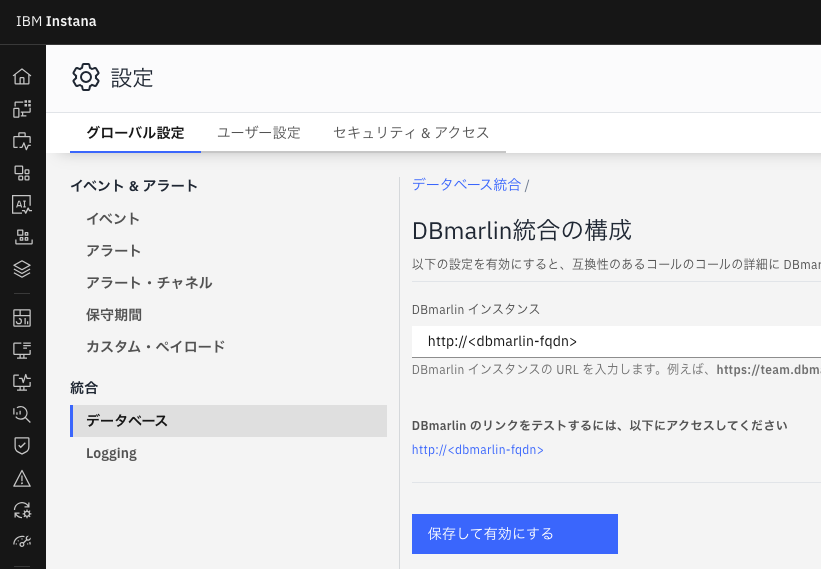
Task: Click the IBM Instana logo text
Action: pos(56,21)
